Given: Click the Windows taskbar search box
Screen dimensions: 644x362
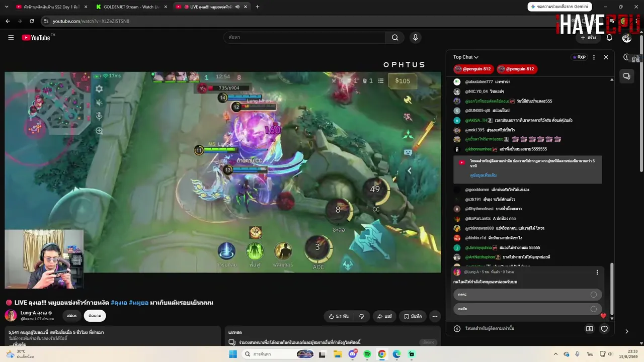Looking at the screenshot, I should tap(278, 354).
